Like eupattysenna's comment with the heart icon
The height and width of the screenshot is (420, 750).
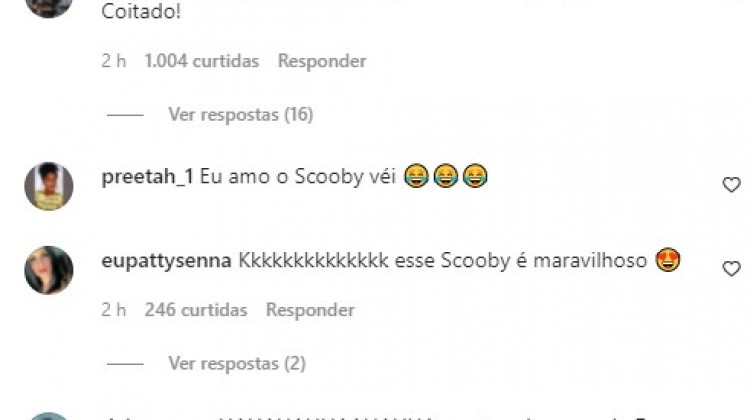(x=731, y=269)
